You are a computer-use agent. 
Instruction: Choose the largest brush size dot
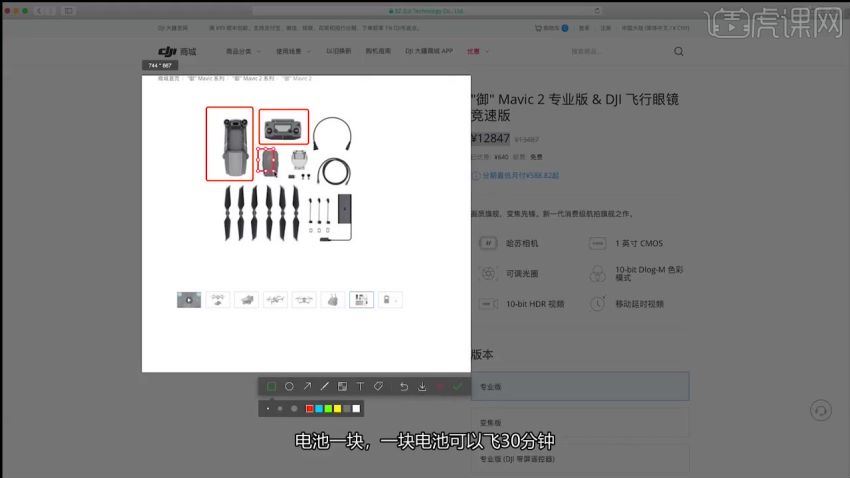pyautogui.click(x=294, y=409)
